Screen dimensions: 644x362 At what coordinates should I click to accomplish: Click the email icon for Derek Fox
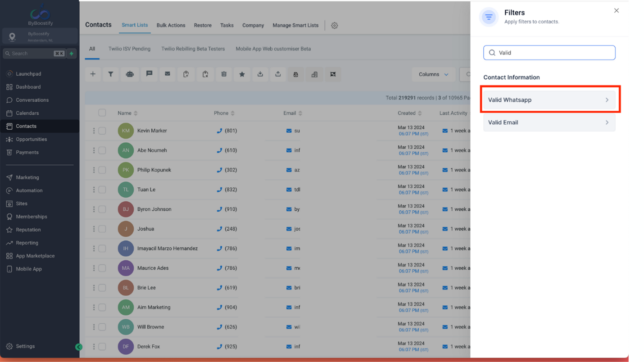pyautogui.click(x=289, y=347)
